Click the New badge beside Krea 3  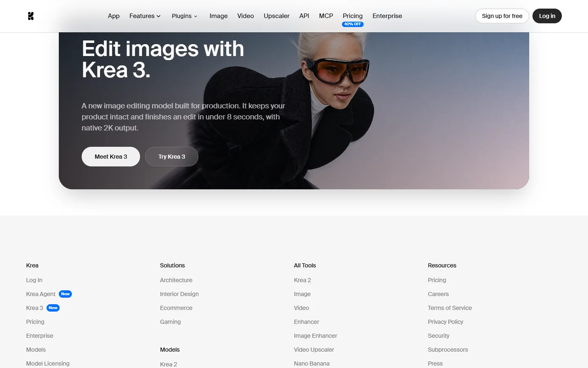click(53, 308)
